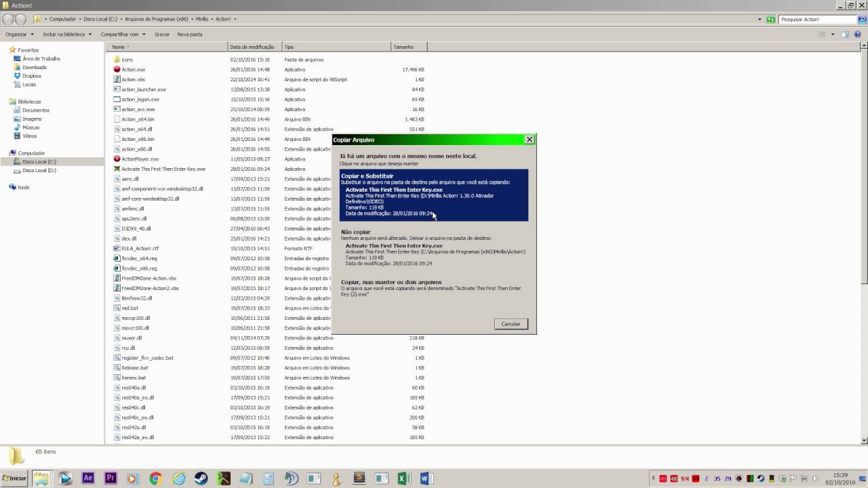Image resolution: width=868 pixels, height=488 pixels.
Task: Select the Action.exe application icon
Action: [x=117, y=69]
